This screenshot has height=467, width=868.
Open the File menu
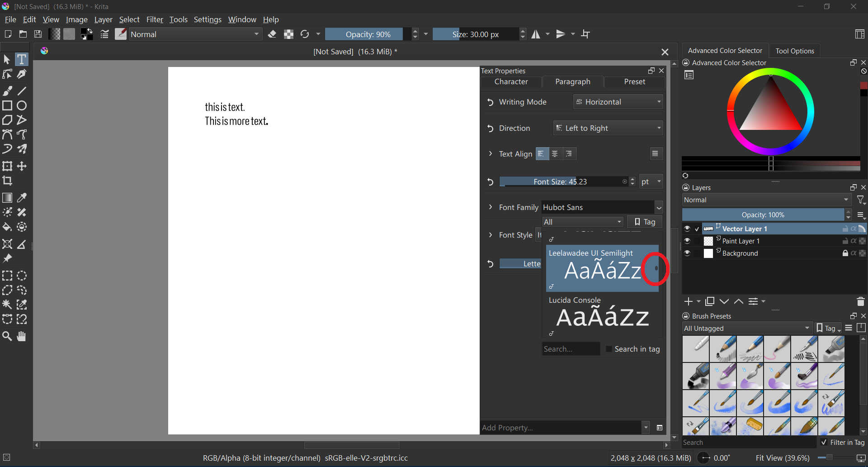[x=10, y=19]
